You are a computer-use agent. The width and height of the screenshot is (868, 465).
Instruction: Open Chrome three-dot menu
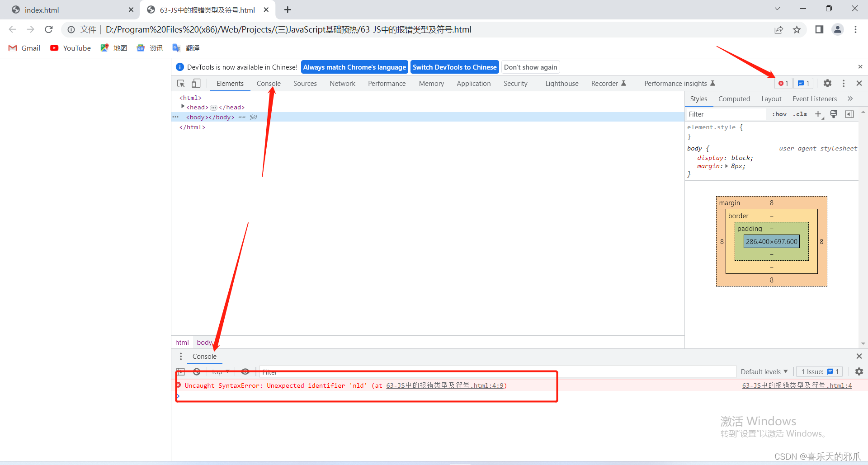[855, 29]
